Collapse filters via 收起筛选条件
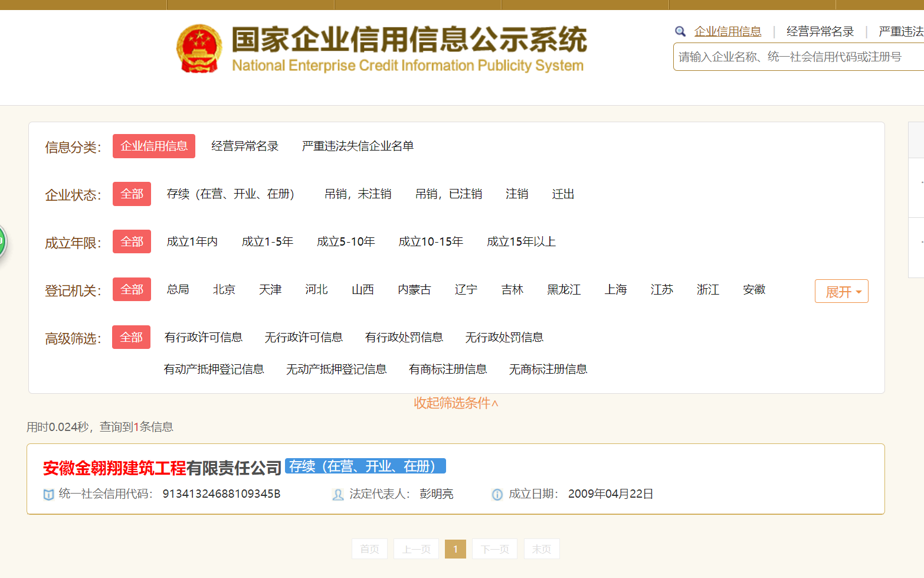Image resolution: width=924 pixels, height=578 pixels. point(456,403)
